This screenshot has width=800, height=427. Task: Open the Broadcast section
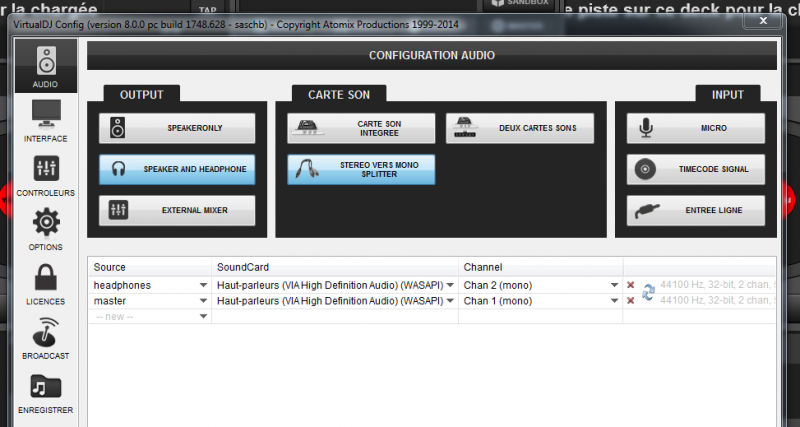click(46, 338)
